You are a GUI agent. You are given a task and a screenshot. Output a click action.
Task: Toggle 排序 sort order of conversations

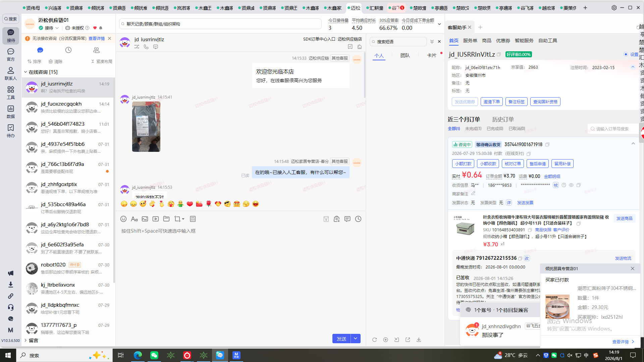pyautogui.click(x=34, y=62)
